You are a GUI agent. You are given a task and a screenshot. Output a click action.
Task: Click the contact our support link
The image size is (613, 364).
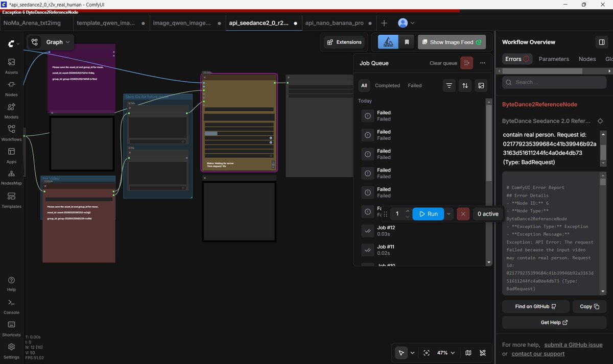tap(538, 354)
